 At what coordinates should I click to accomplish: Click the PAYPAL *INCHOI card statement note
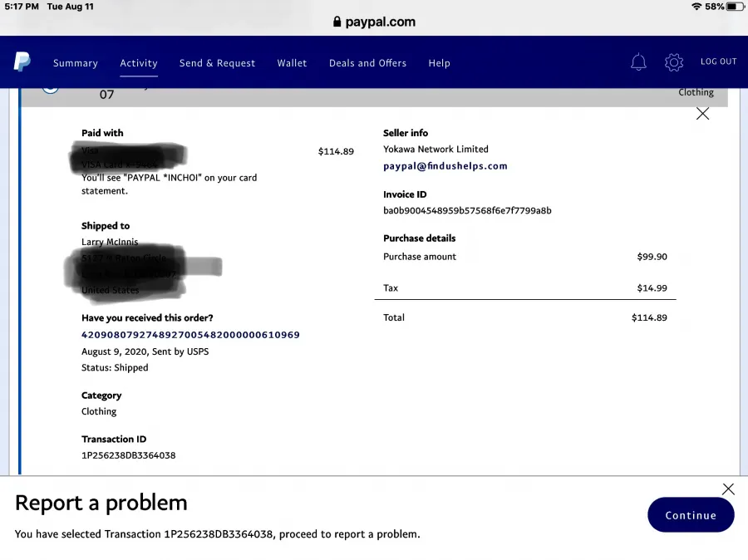[169, 184]
